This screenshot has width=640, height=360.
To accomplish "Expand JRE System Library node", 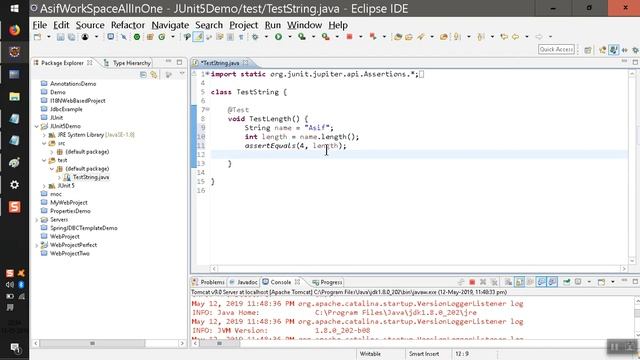I will [x=44, y=135].
